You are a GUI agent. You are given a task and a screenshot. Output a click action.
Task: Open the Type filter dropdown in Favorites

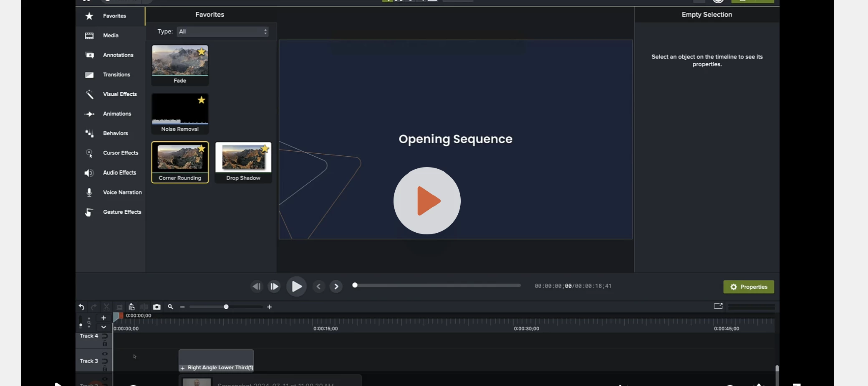[x=222, y=31]
